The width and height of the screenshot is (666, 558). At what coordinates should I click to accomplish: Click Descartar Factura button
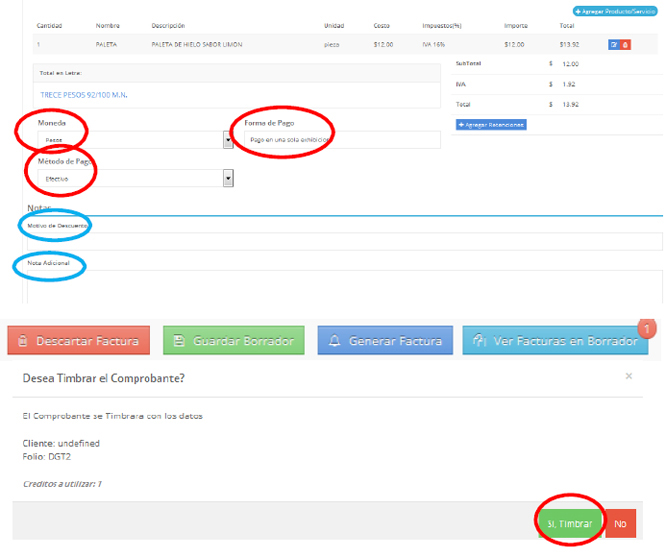click(x=79, y=340)
